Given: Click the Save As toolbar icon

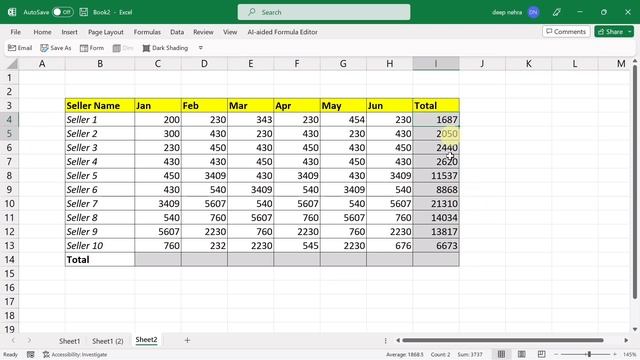Looking at the screenshot, I should [56, 48].
